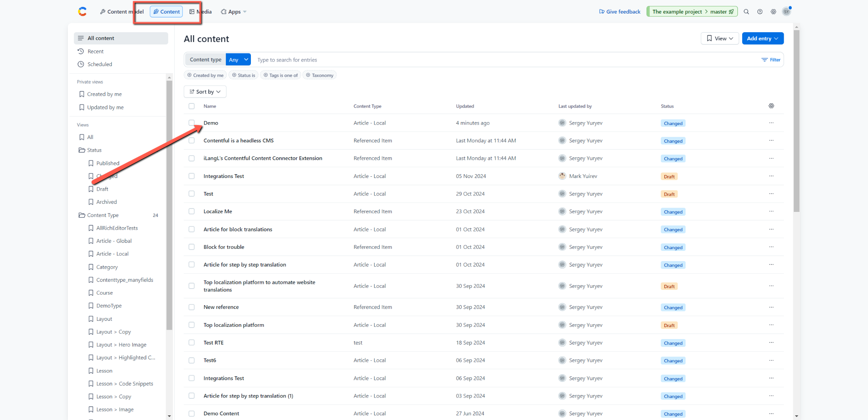This screenshot has height=420, width=868.
Task: Open the help question mark icon
Action: coord(760,12)
